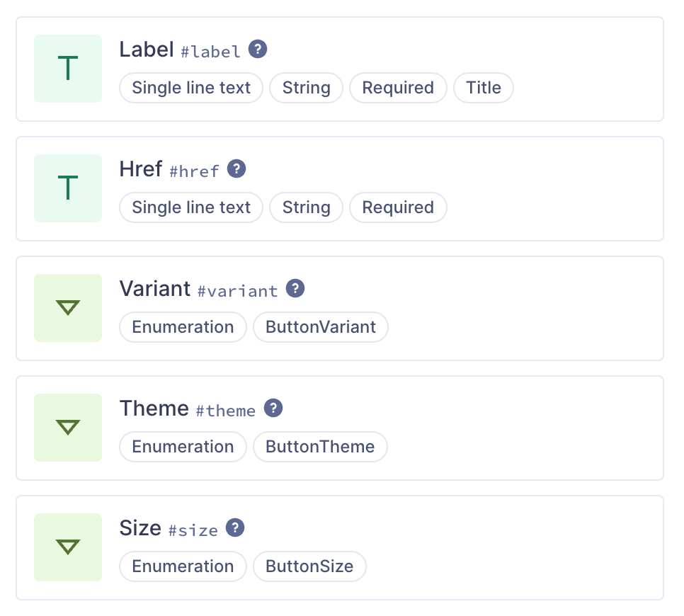Click the #variant API ID text
This screenshot has height=616, width=684.
click(237, 291)
